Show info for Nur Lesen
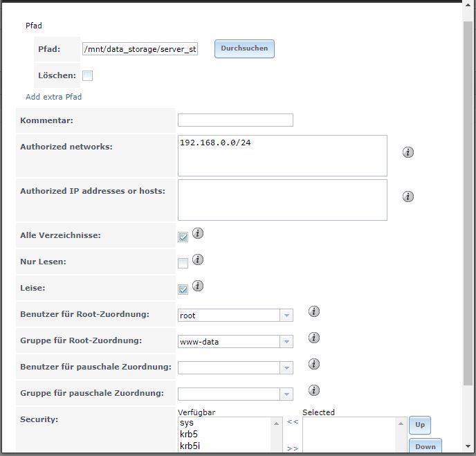This screenshot has width=476, height=456. (x=198, y=259)
